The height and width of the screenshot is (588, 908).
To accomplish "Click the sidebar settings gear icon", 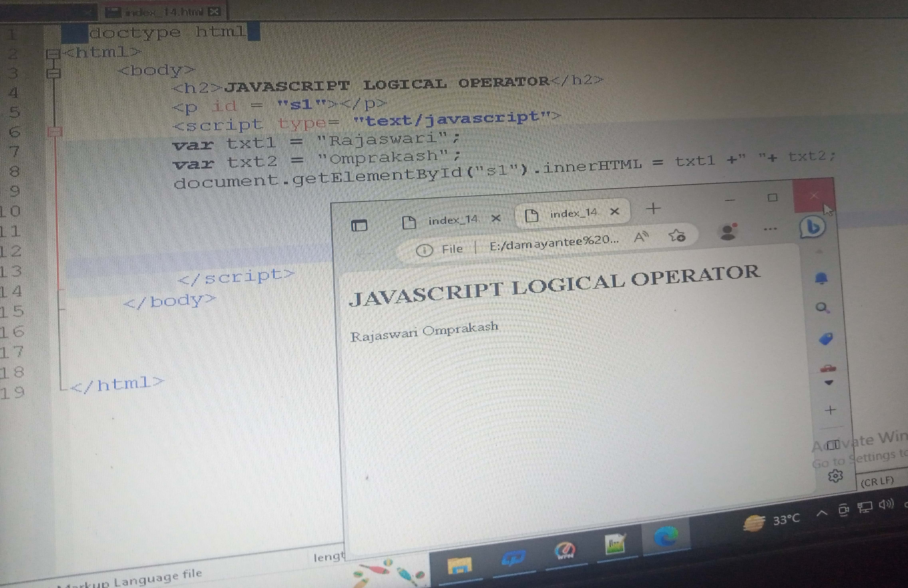I will pos(836,475).
